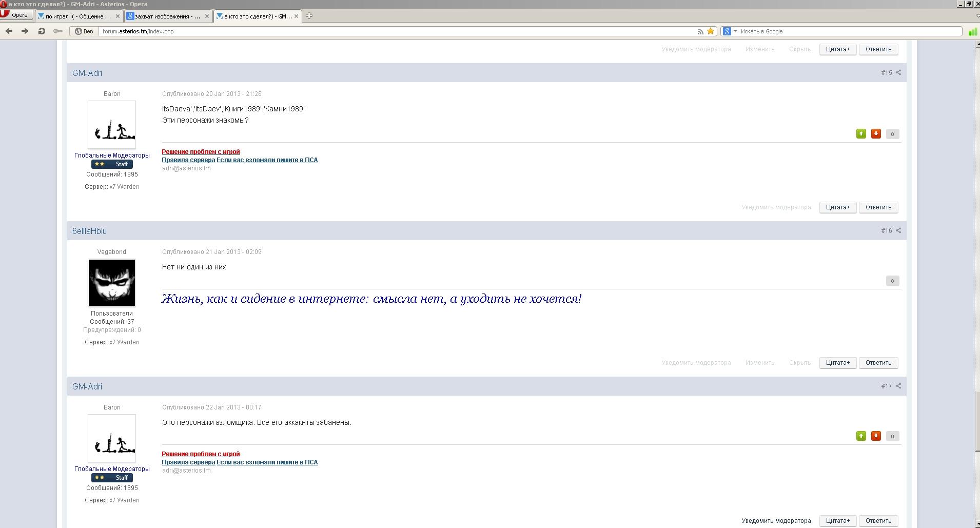Click the bookmark star in address bar

pos(711,31)
